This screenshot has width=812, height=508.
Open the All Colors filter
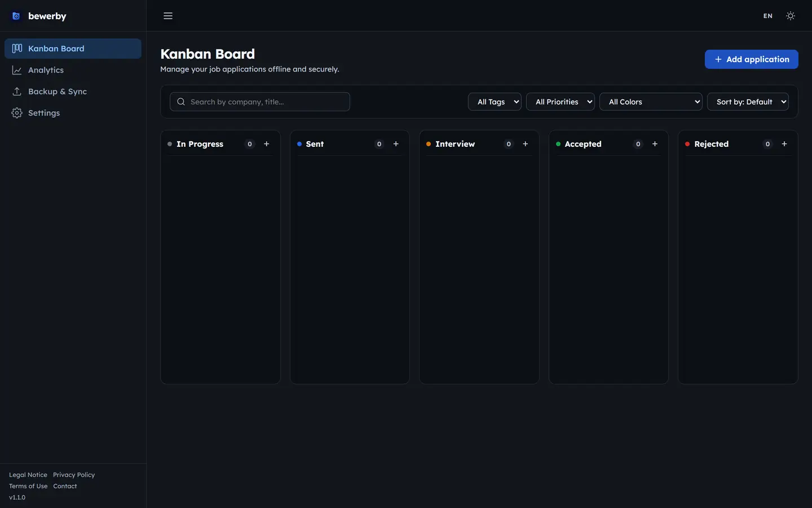[x=651, y=102]
